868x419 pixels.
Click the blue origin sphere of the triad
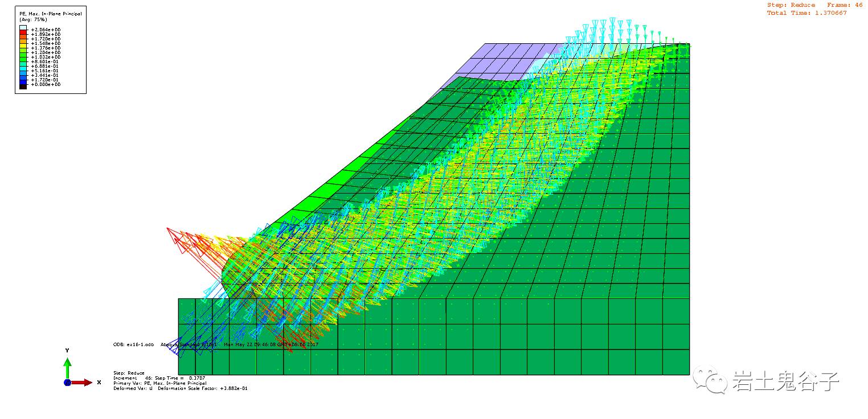pos(67,383)
